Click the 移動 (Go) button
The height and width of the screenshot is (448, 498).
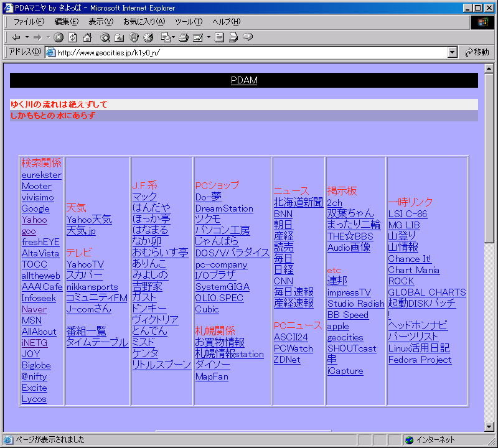[x=477, y=52]
